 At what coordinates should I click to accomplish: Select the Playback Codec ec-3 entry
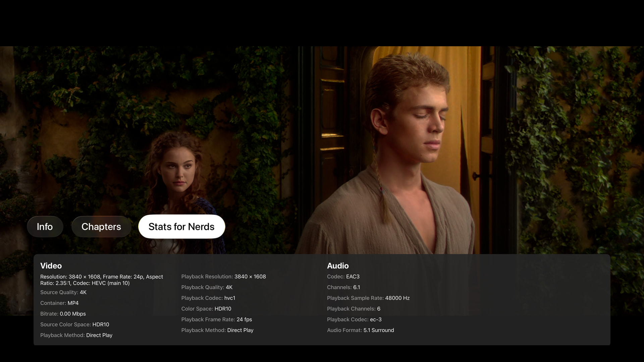click(354, 319)
